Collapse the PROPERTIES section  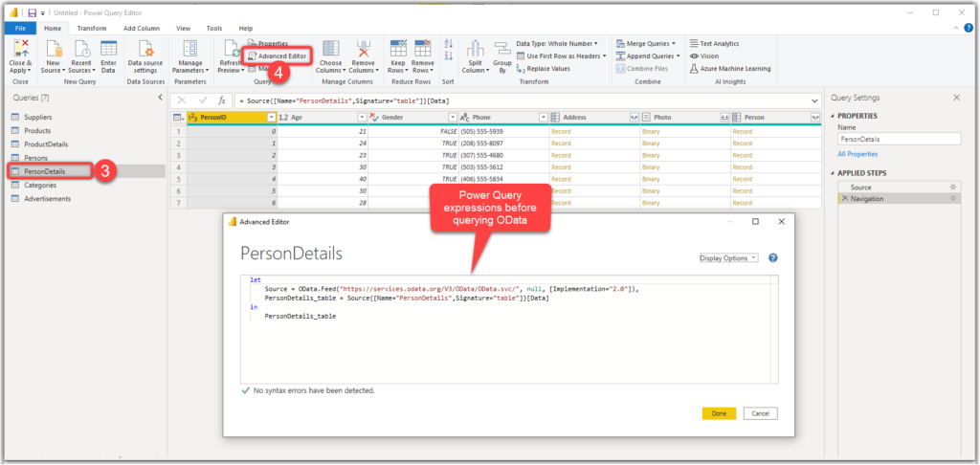pyautogui.click(x=834, y=116)
